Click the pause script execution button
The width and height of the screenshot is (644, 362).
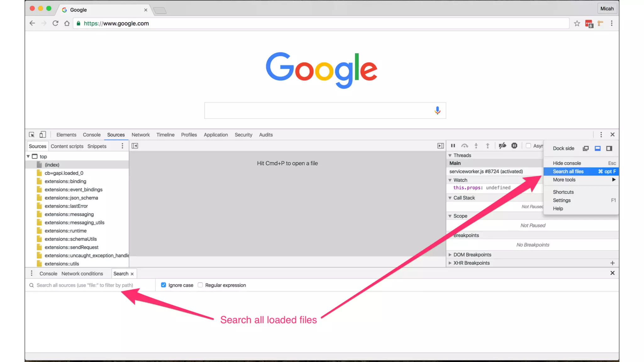453,146
